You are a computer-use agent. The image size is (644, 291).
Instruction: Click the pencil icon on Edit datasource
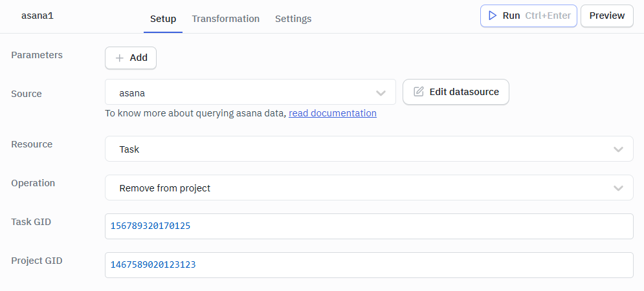point(419,92)
